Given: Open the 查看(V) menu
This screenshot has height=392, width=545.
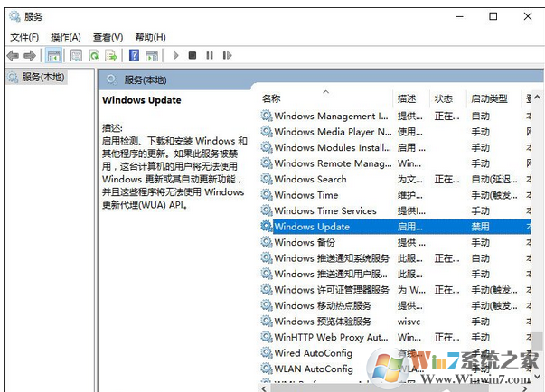Looking at the screenshot, I should coord(108,37).
